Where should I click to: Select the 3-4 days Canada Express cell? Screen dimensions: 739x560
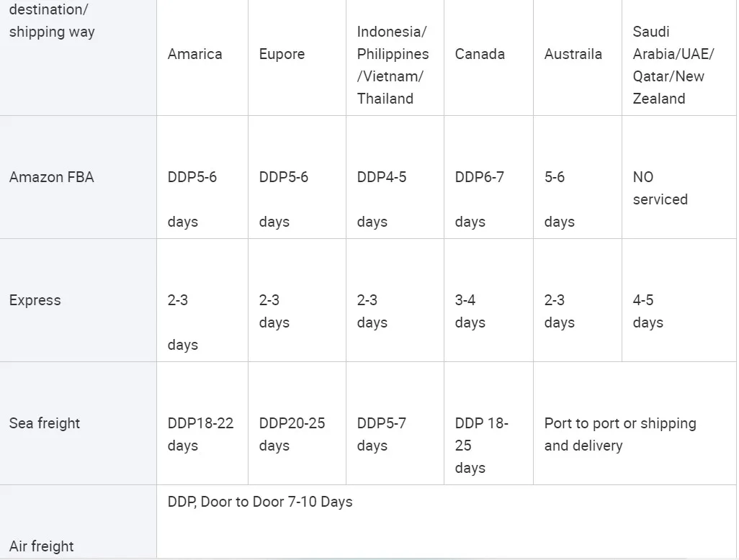point(488,300)
